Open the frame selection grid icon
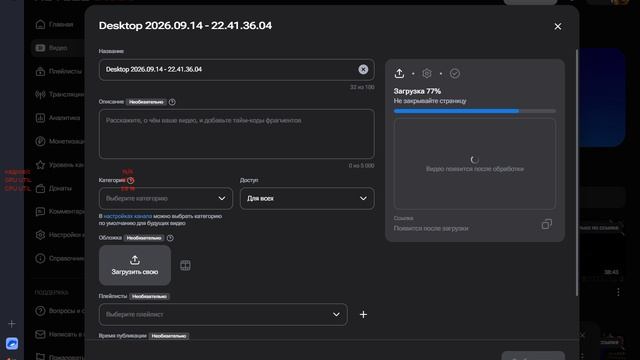Viewport: 640px width, 360px height. [185, 265]
